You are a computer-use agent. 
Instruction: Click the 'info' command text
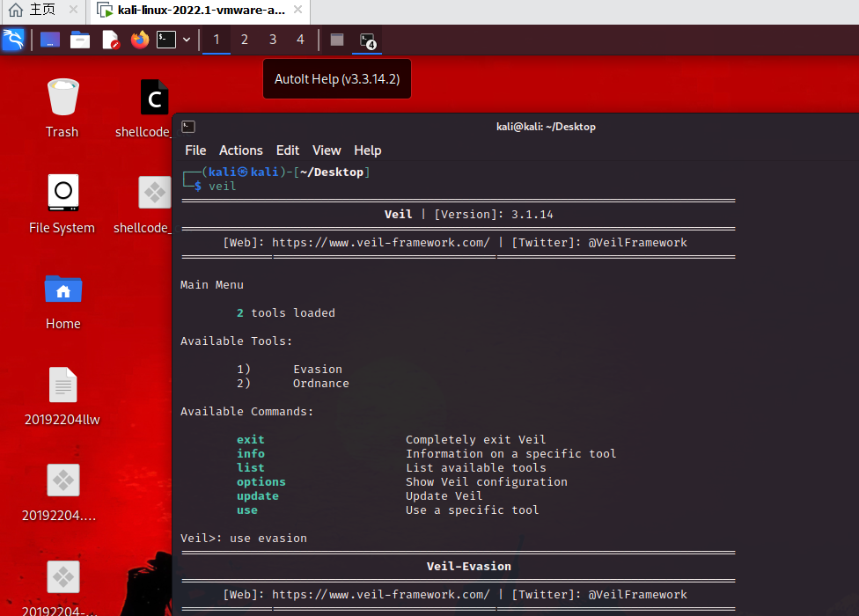tap(250, 454)
